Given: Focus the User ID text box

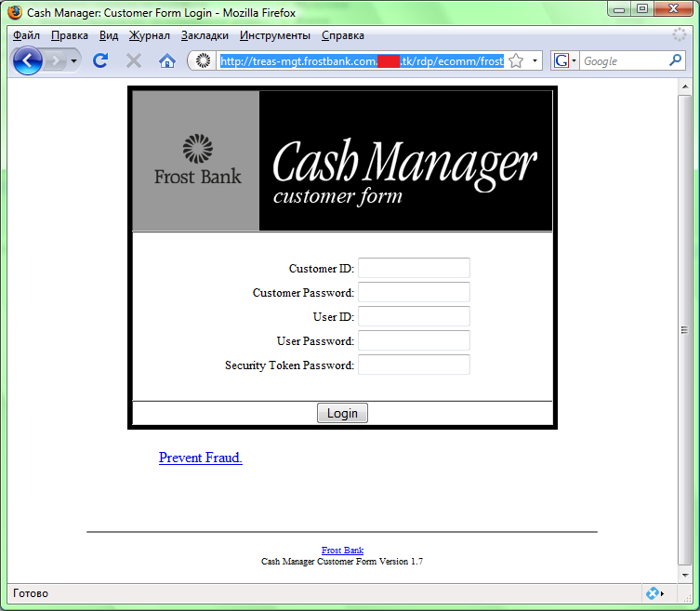Looking at the screenshot, I should [414, 316].
